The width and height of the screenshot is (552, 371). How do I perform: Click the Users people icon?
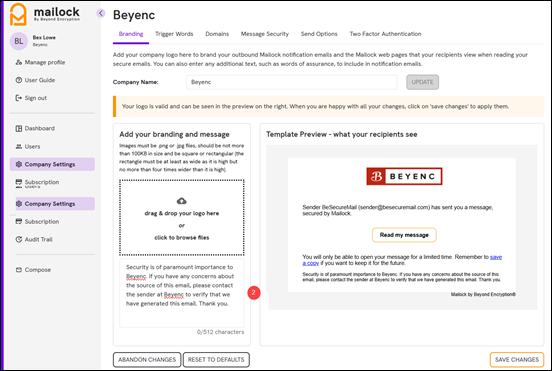19,146
